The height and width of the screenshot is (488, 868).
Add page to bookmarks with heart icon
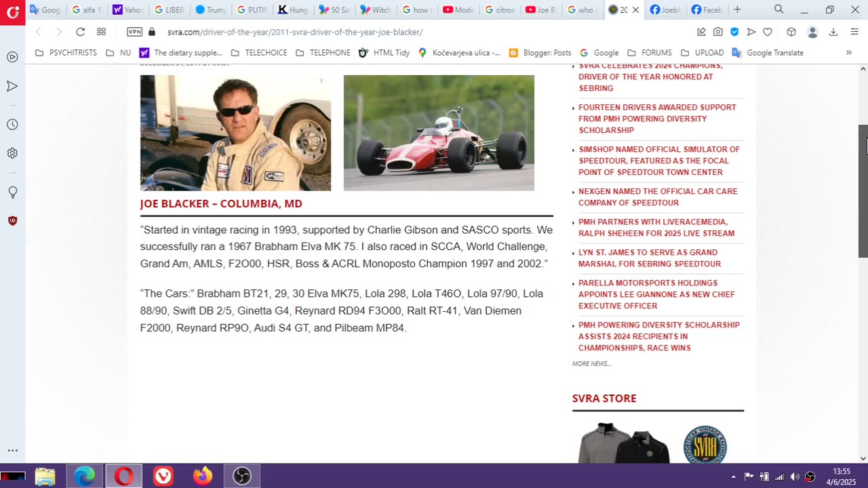[767, 32]
